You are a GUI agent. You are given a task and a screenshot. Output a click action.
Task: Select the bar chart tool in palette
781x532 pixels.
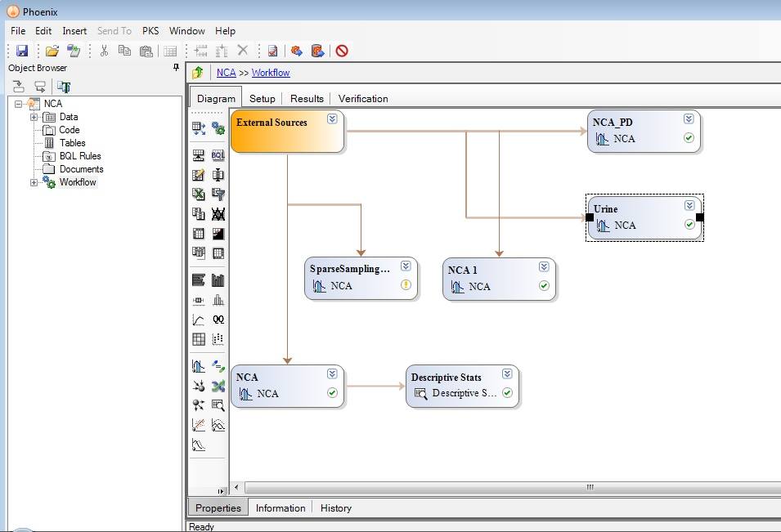coord(218,280)
